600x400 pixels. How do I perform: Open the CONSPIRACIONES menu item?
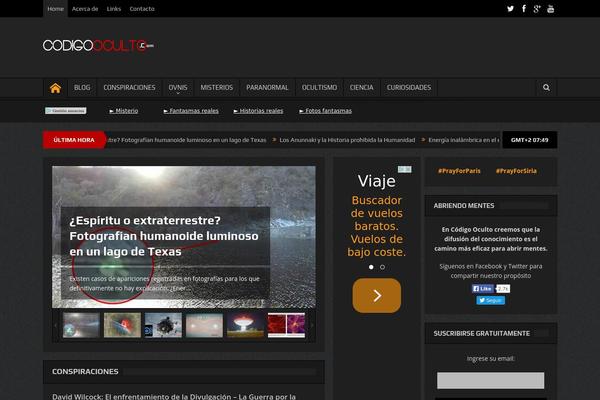(x=129, y=88)
